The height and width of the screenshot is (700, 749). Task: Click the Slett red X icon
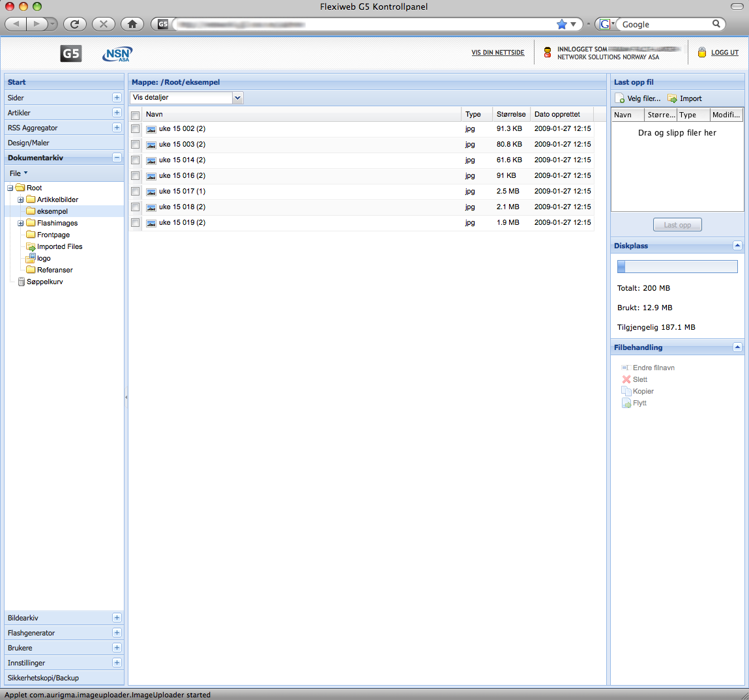tap(626, 379)
